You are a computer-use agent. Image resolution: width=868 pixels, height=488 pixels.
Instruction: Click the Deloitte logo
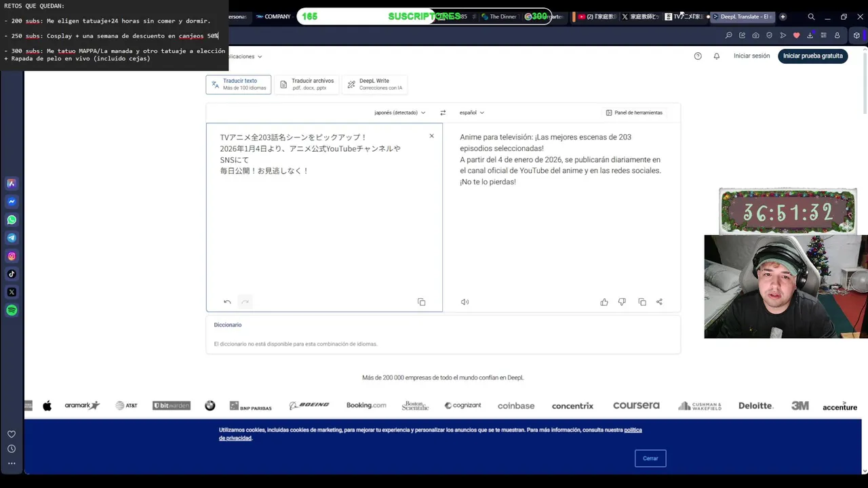pos(755,405)
